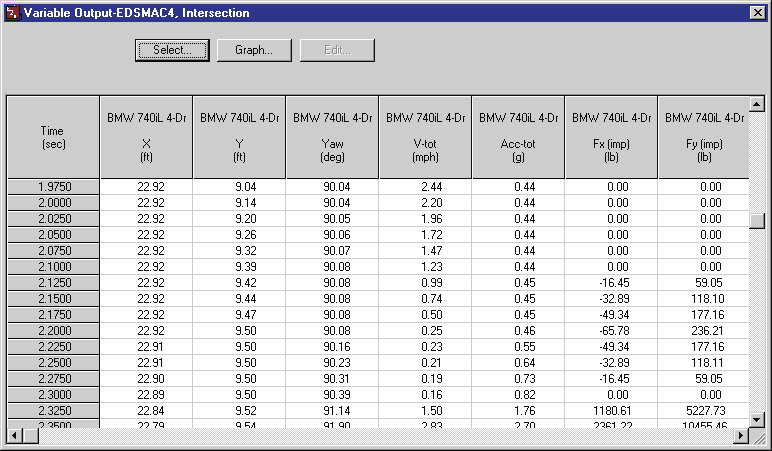772x451 pixels.
Task: Click the vertical scrollbar down arrow
Action: [x=757, y=419]
